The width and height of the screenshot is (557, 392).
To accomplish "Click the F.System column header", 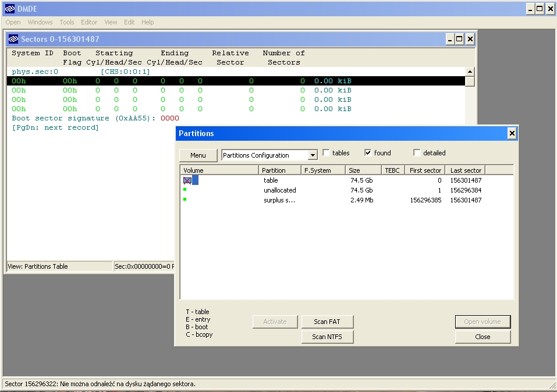I will pos(323,170).
